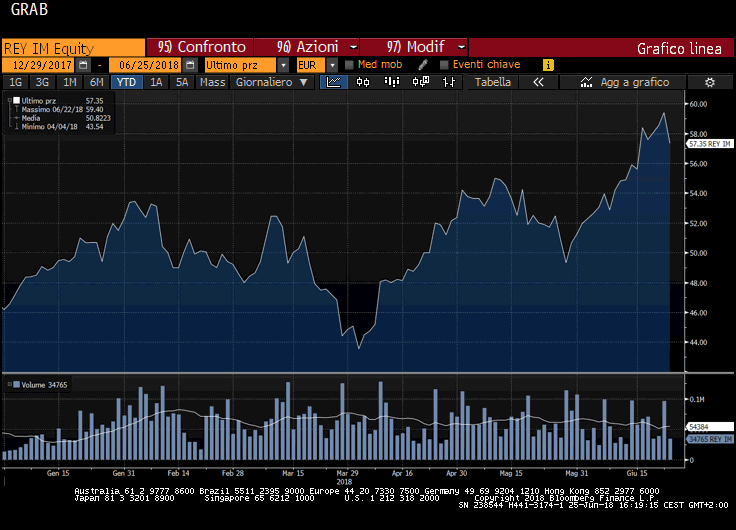
Task: Click the Grafico linea title
Action: 679,48
